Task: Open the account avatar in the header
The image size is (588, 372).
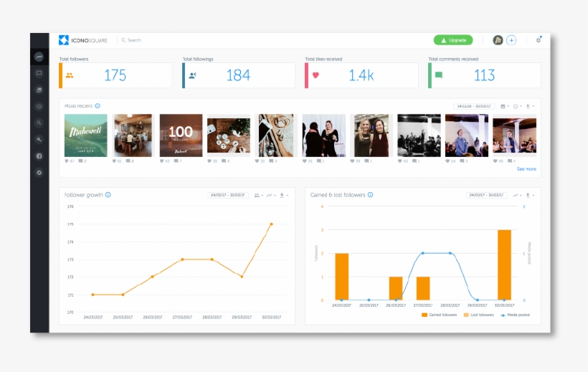Action: [498, 40]
